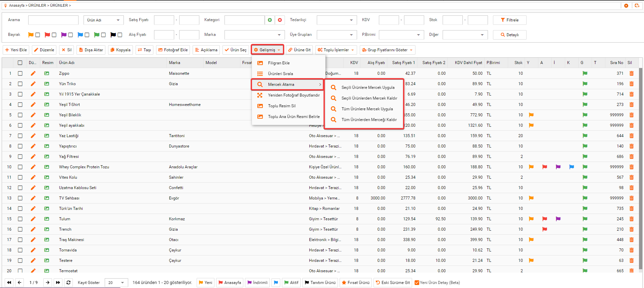644x288 pixels.
Task: Open the Üye Grupları dropdown
Action: coord(337,35)
